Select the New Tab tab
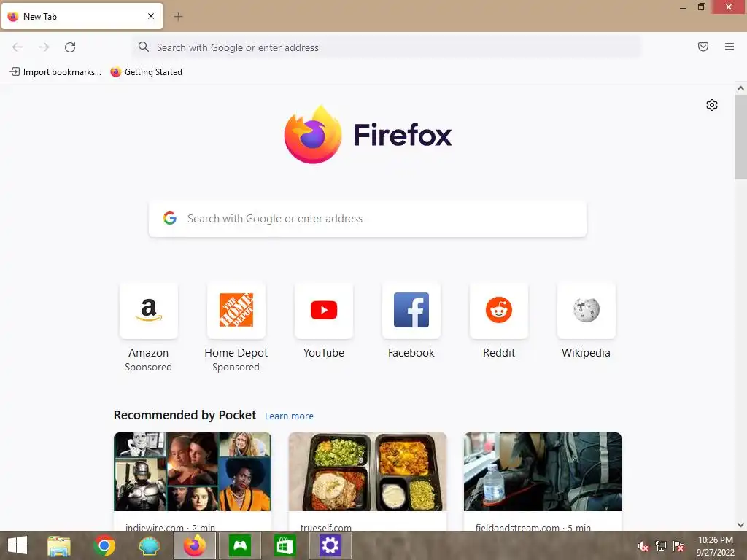747x560 pixels. [x=82, y=16]
